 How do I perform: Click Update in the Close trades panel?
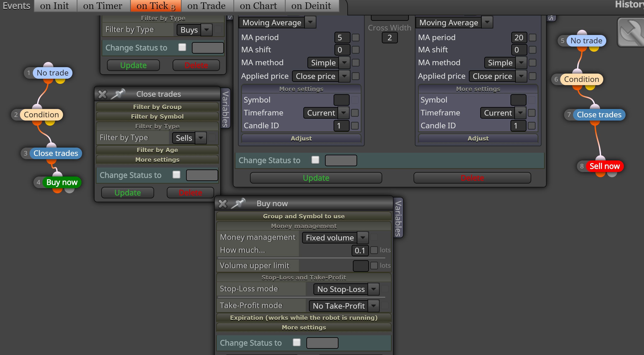(128, 193)
